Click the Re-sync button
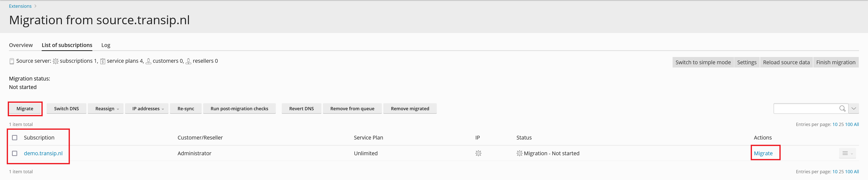 [186, 108]
